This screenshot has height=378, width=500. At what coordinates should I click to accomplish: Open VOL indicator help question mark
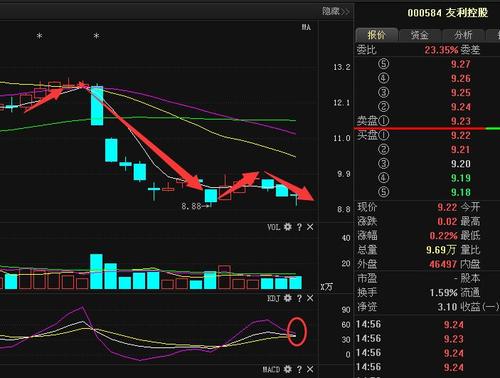(x=299, y=227)
